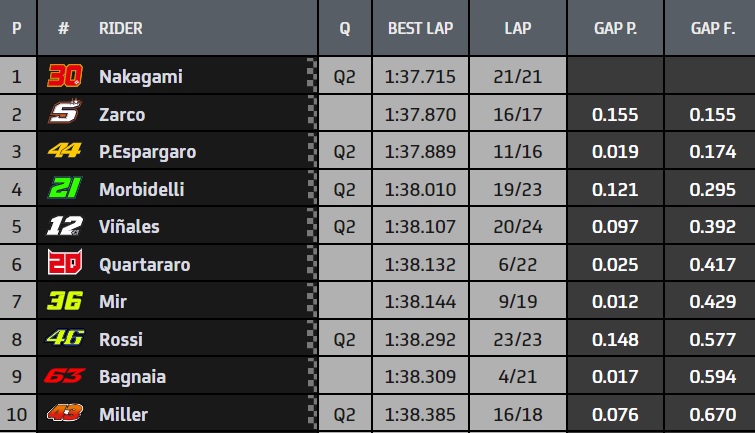Click Nakagami's number 30 icon
755x433 pixels.
(x=65, y=76)
